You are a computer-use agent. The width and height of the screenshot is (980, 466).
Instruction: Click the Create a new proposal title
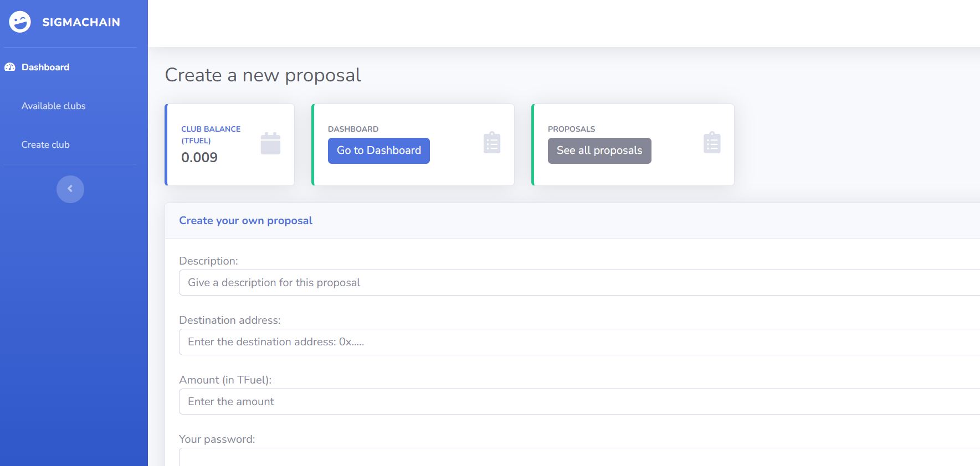point(263,75)
